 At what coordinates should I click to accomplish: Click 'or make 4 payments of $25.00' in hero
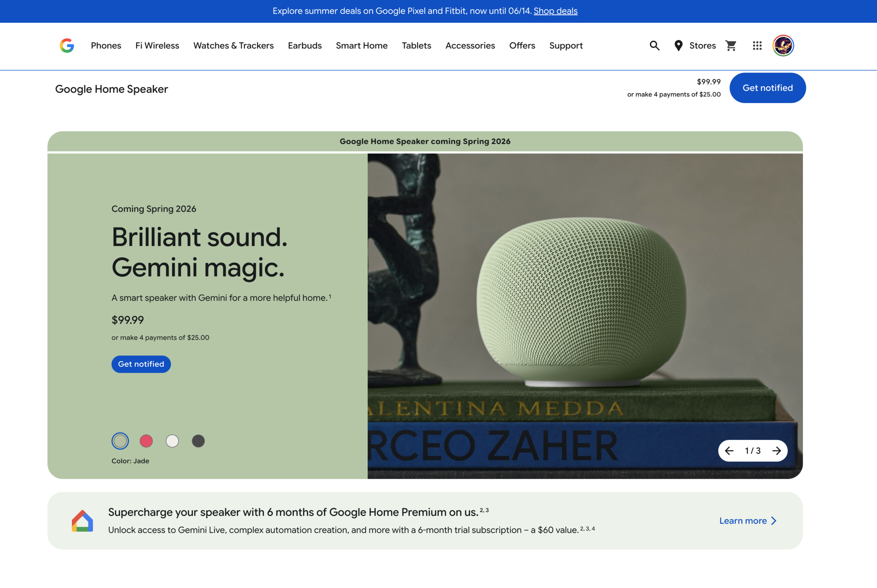[160, 338]
